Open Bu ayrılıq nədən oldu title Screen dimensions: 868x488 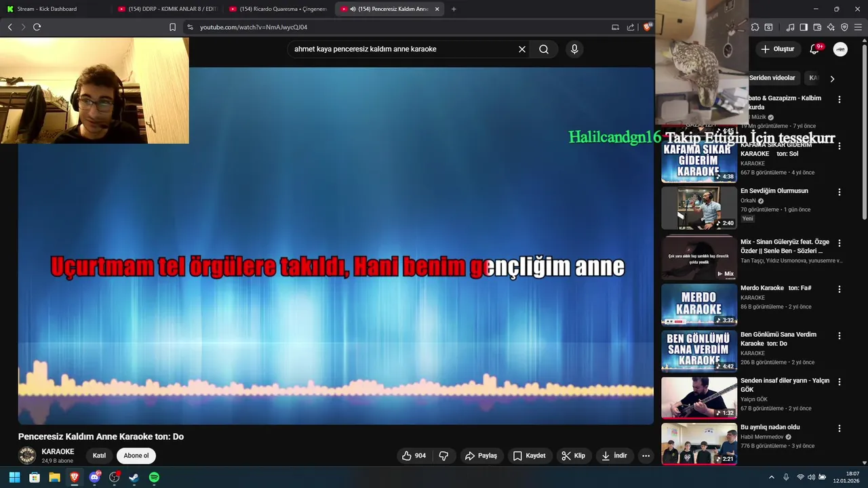(770, 427)
